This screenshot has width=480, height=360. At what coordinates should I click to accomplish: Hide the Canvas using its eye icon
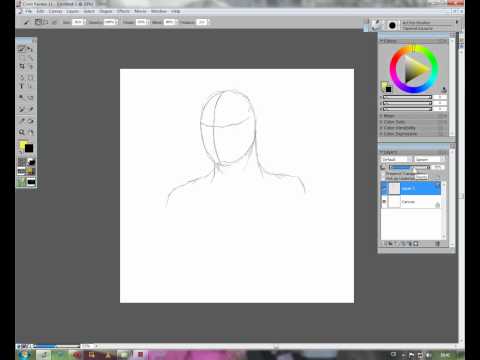385,202
